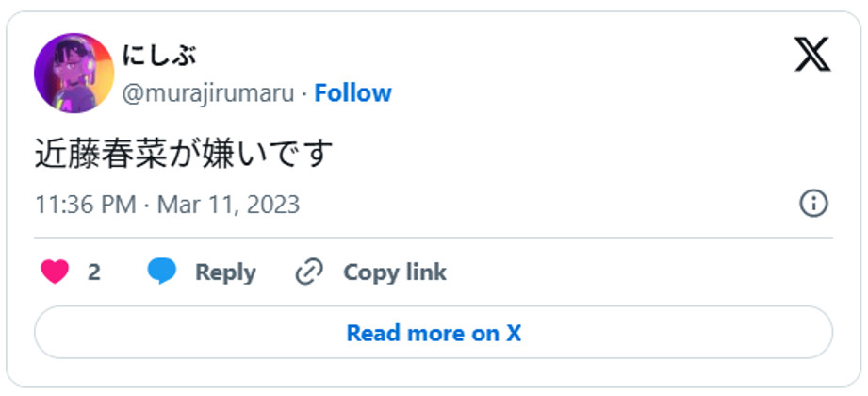Open the tweet info circle icon
Image resolution: width=868 pixels, height=396 pixels.
(x=813, y=203)
